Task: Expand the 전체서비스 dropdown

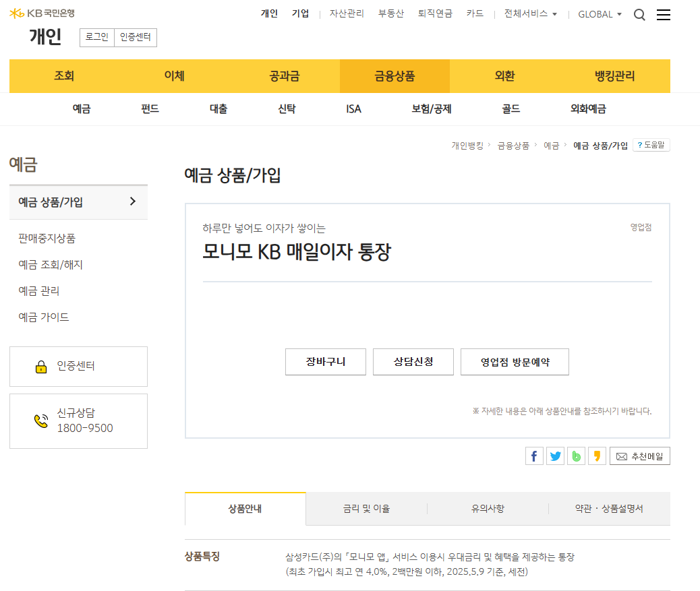Action: [530, 14]
